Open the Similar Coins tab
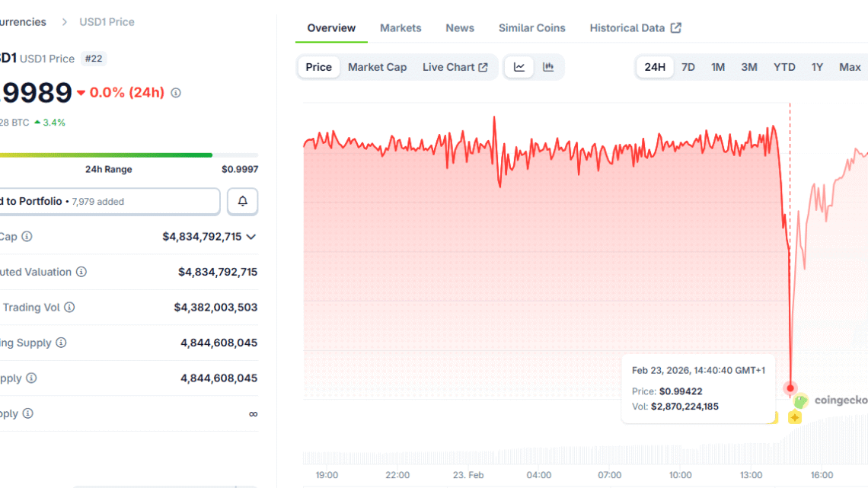Screen dimensions: 868x488 531,28
